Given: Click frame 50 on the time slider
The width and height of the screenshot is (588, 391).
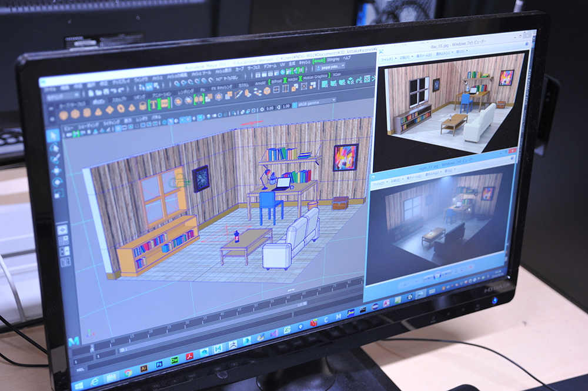Looking at the screenshot, I should tap(256, 307).
